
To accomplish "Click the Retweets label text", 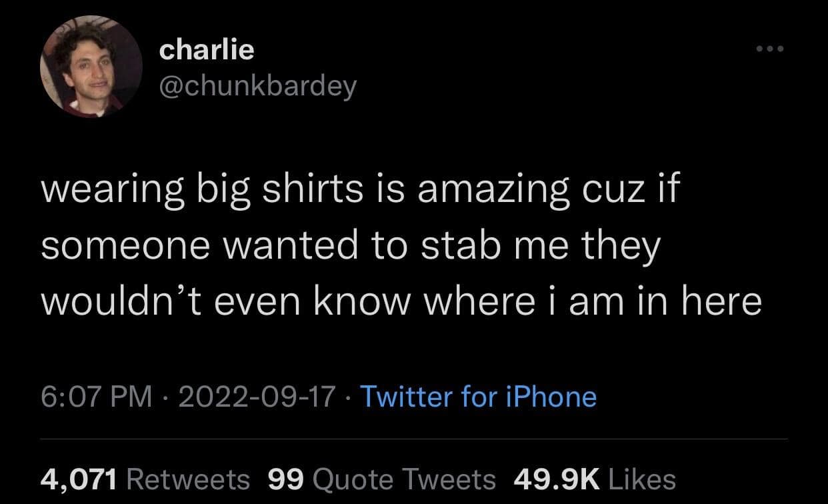I will 188,479.
